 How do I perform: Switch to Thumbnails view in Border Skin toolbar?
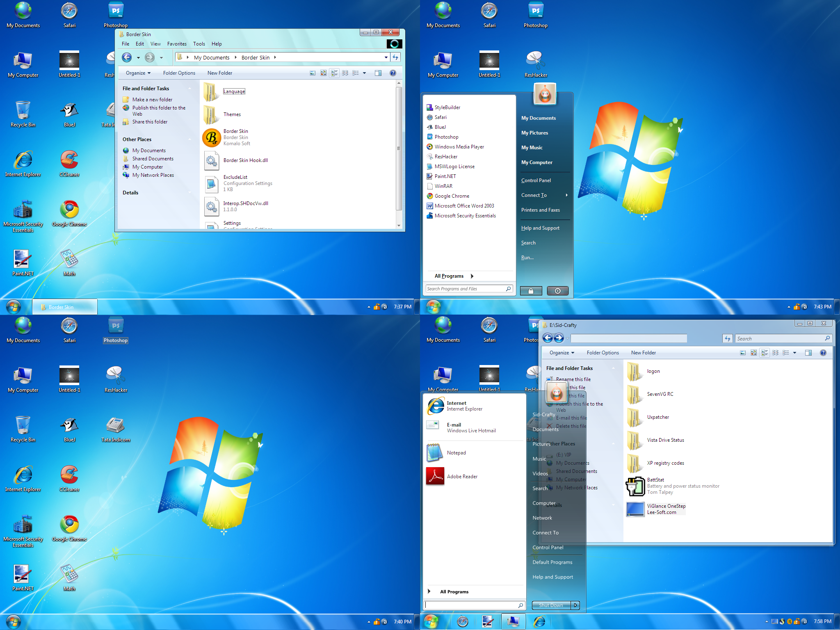click(323, 73)
